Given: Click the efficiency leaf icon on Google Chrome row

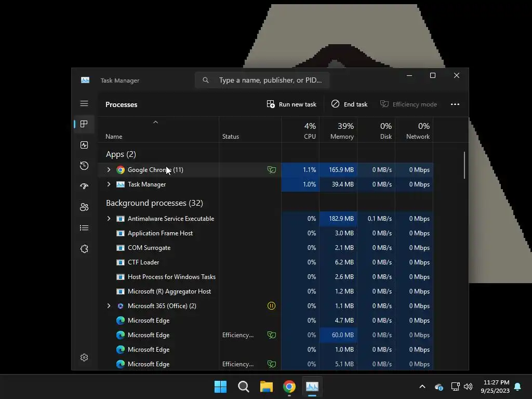Looking at the screenshot, I should tap(271, 170).
